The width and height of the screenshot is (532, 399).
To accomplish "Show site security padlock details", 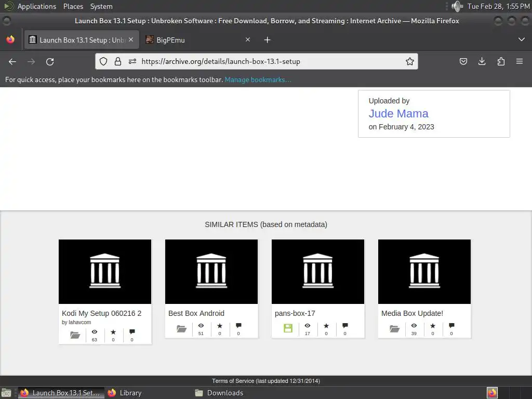I will tap(118, 61).
